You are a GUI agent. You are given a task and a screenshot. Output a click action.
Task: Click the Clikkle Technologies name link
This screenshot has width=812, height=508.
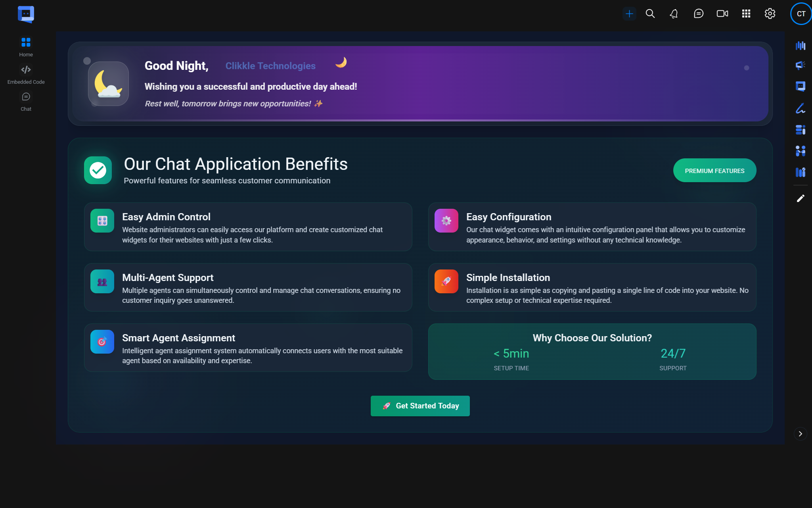(270, 66)
